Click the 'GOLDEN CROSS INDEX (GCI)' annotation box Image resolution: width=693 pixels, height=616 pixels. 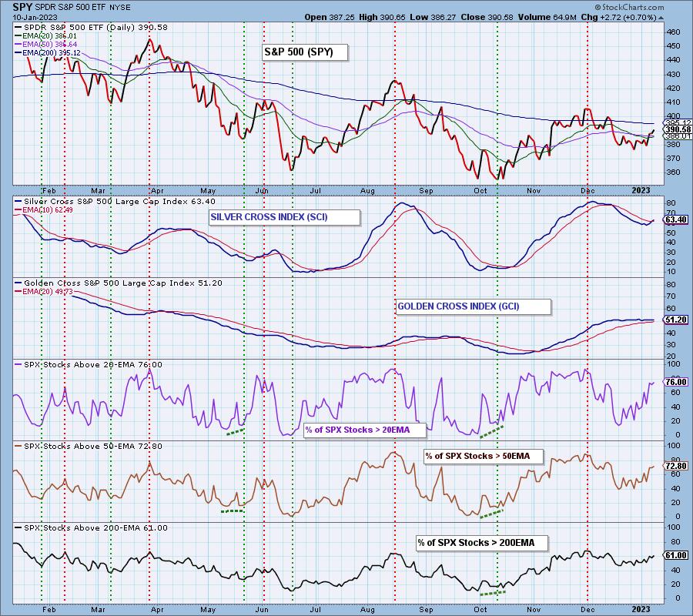474,306
